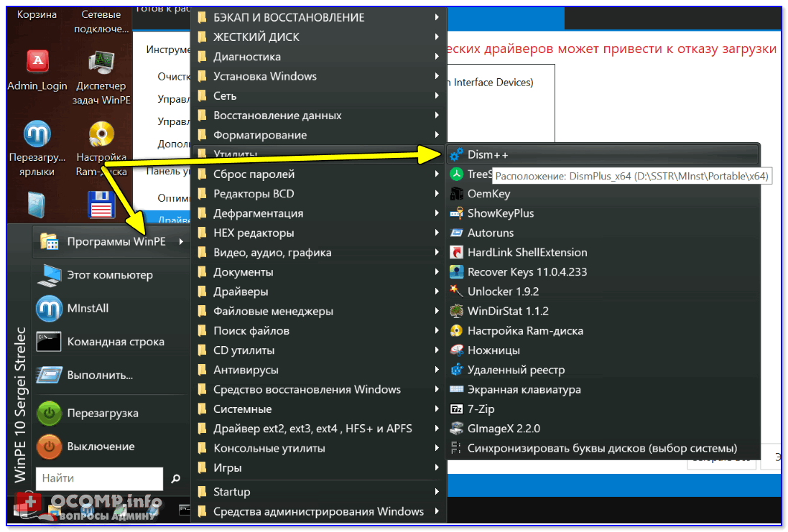Expand the Сброс паролей folder
This screenshot has height=532, width=788.
coord(254,174)
